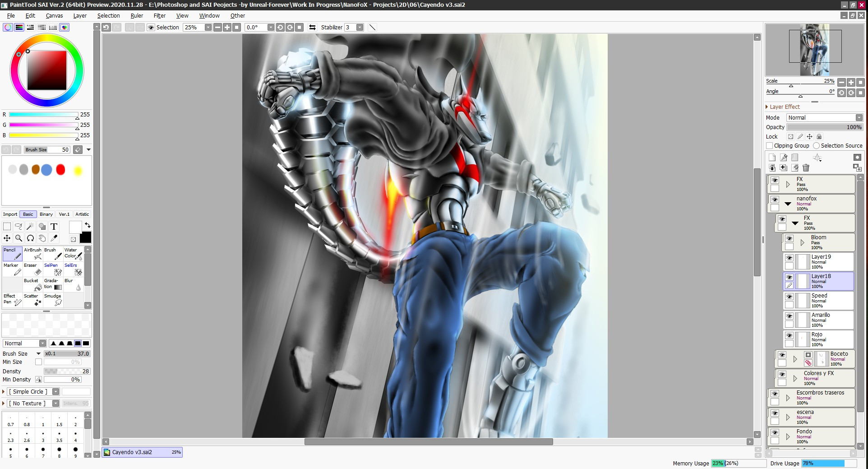Select the Hand pan tool

[42, 238]
